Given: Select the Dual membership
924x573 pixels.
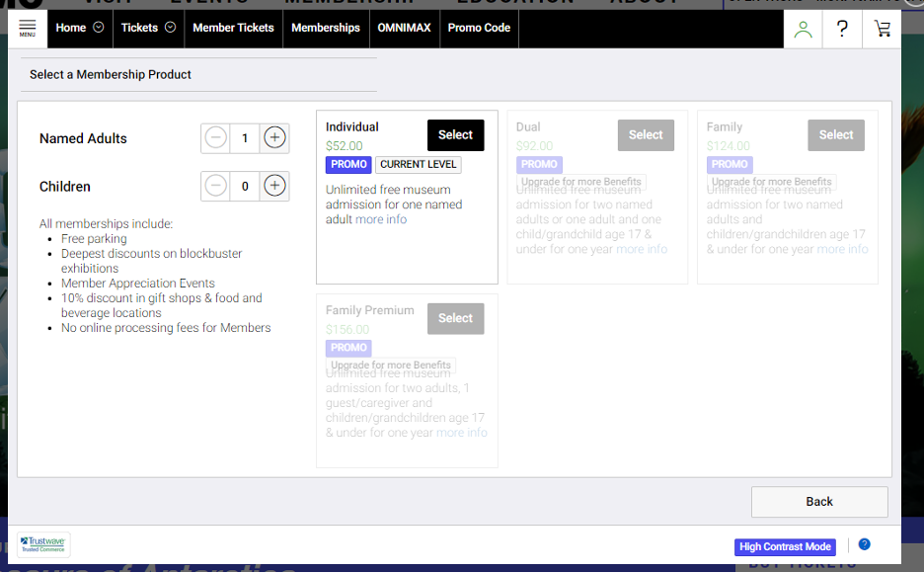Looking at the screenshot, I should point(646,135).
